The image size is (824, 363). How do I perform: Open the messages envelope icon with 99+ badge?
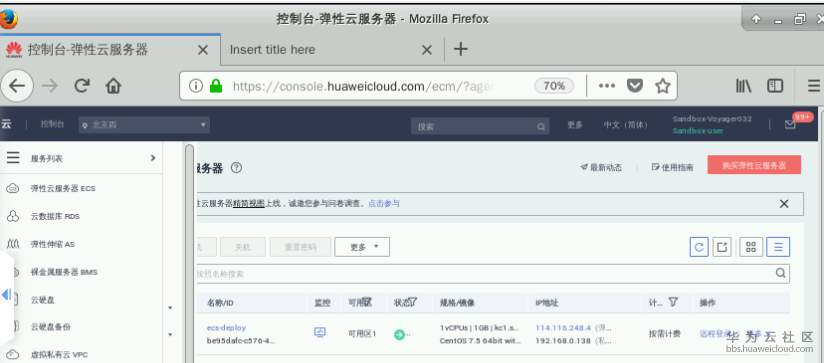tap(790, 125)
